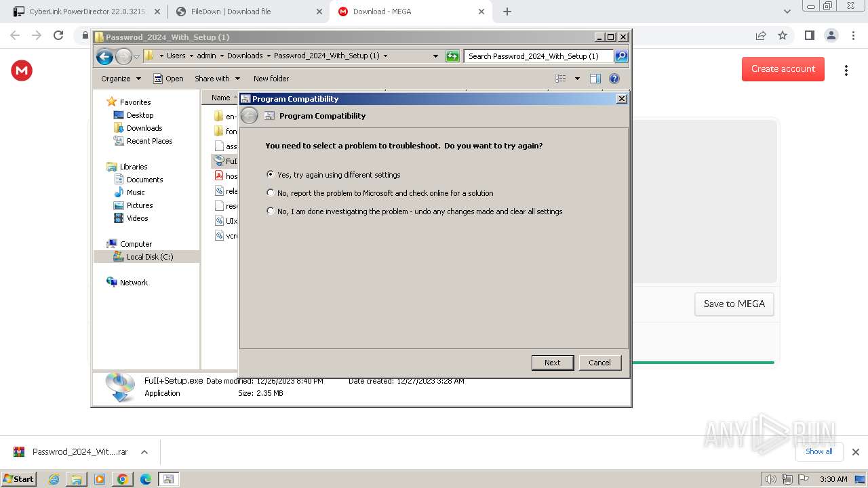
Task: Click the Windows Start button
Action: coord(18,479)
